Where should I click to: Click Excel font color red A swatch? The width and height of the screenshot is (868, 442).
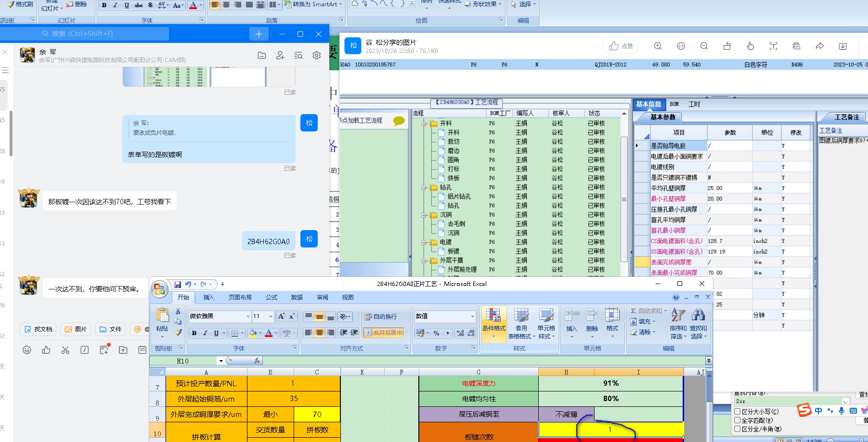(269, 333)
